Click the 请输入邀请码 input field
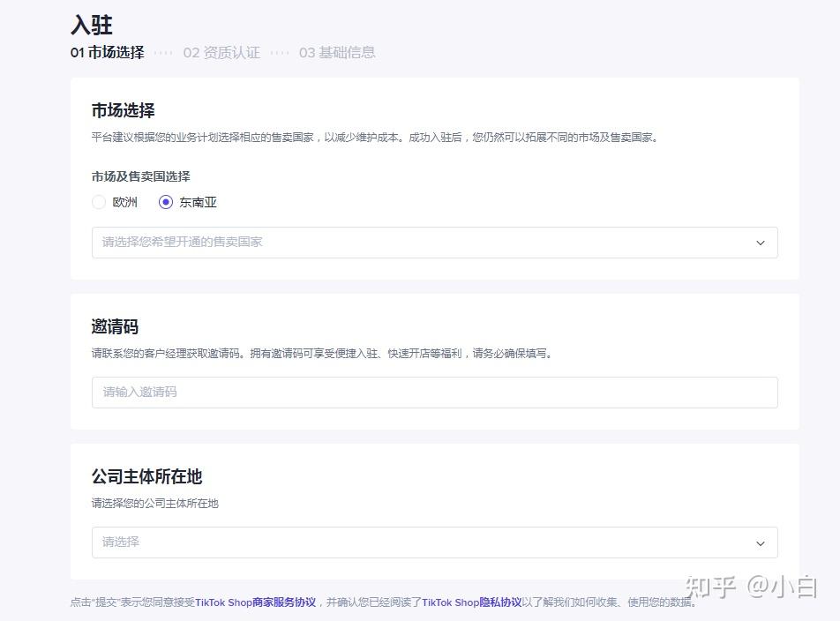Screen dimensions: 840x621 coord(434,393)
